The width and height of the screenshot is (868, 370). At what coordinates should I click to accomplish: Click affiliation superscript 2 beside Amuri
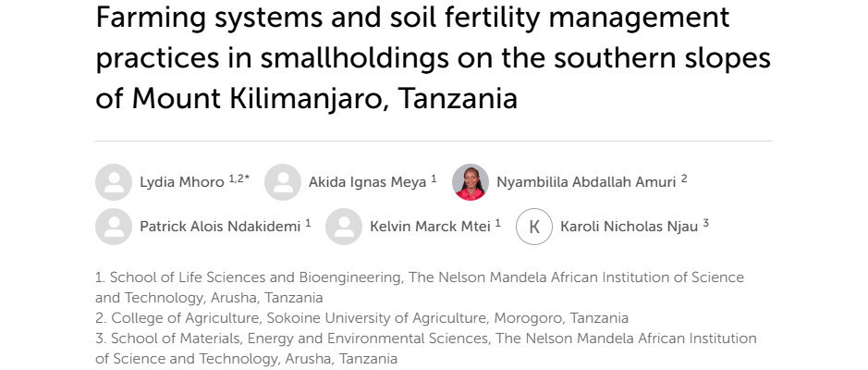coord(684,179)
